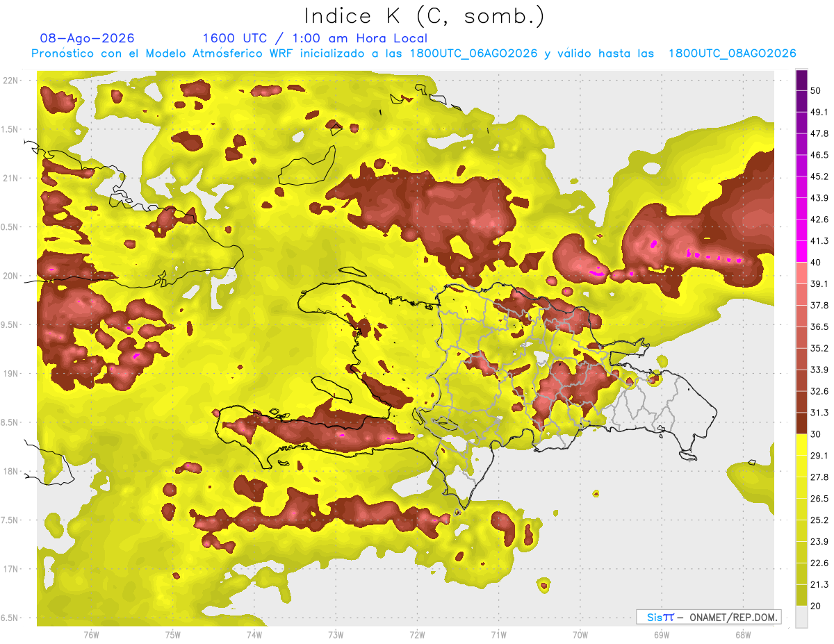
Task: Click the "40" colorbar value
Action: click(x=816, y=263)
